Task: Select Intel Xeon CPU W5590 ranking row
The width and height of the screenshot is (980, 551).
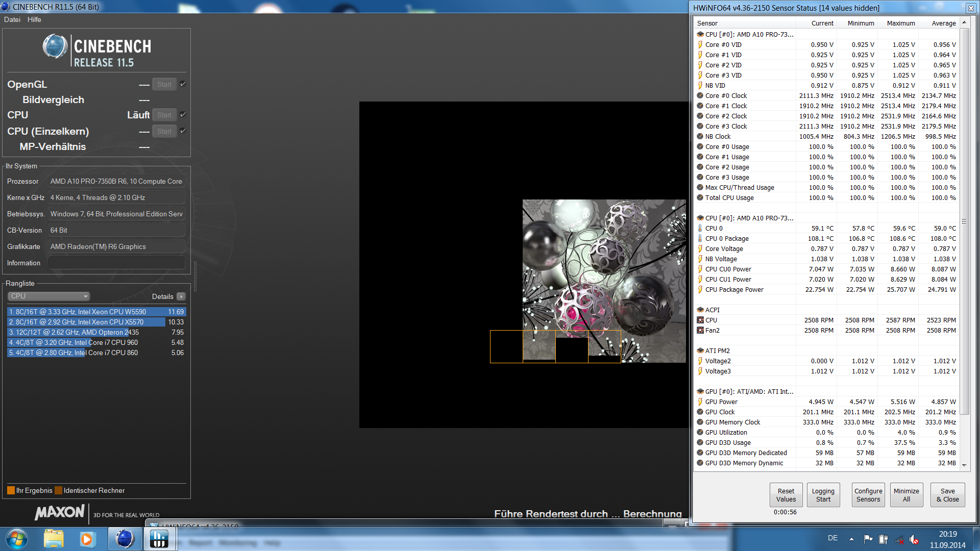Action: pyautogui.click(x=96, y=312)
